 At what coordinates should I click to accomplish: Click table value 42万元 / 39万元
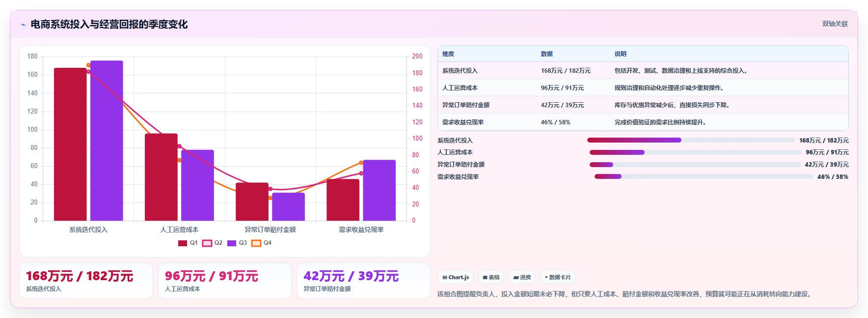[x=562, y=105]
